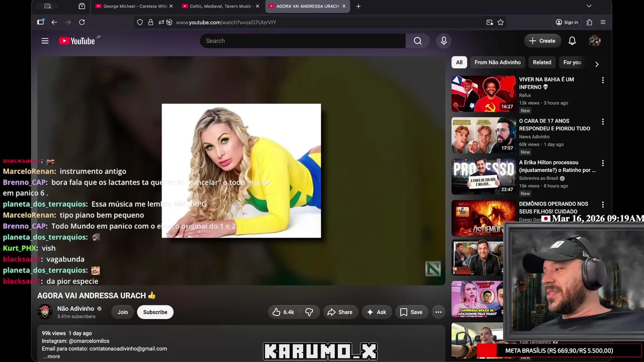Open DEMÔNIOS OPERANDO video thumbnail

[x=484, y=218]
